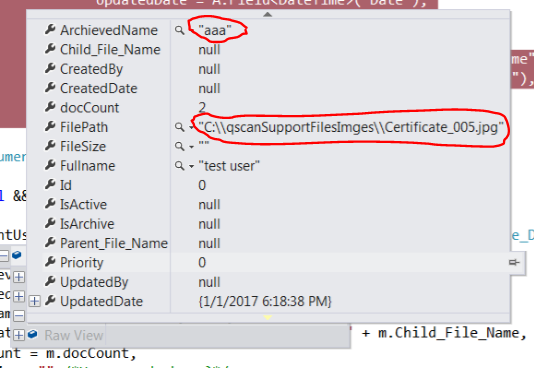Click the IsArchive property name
534x368 pixels.
pyautogui.click(x=87, y=224)
